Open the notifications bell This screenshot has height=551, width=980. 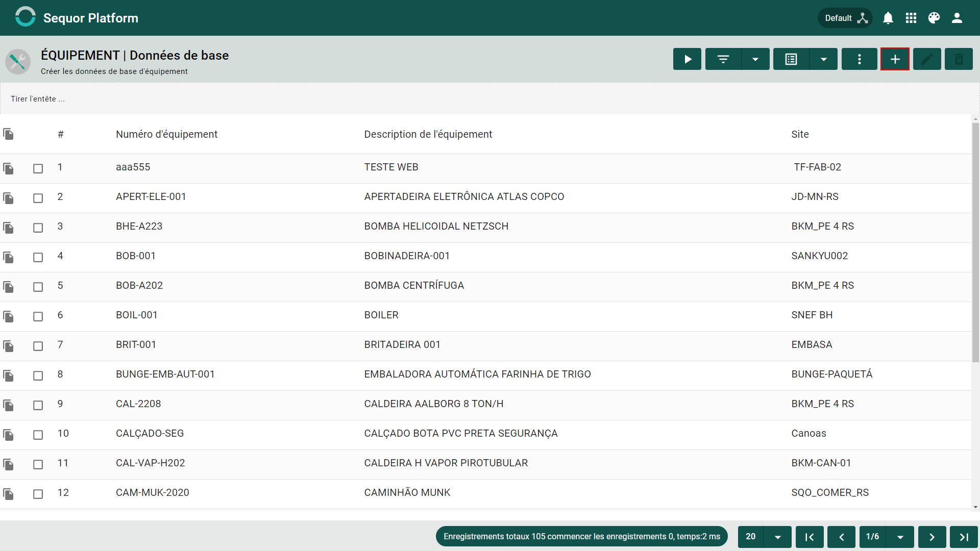888,18
